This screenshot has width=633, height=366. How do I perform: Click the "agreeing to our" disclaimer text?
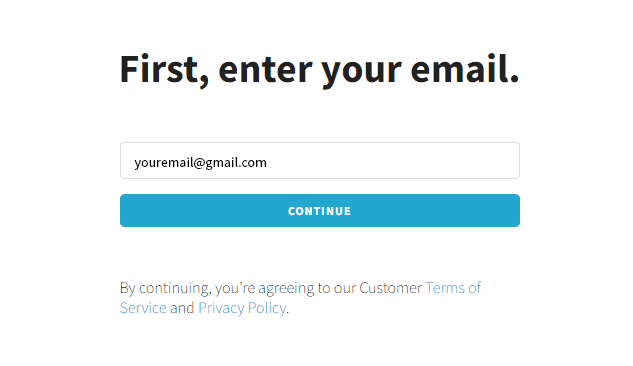307,288
